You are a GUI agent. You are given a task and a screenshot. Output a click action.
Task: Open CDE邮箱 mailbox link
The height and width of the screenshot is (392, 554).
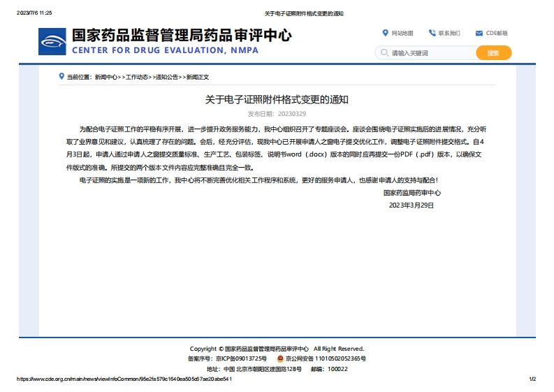click(497, 33)
